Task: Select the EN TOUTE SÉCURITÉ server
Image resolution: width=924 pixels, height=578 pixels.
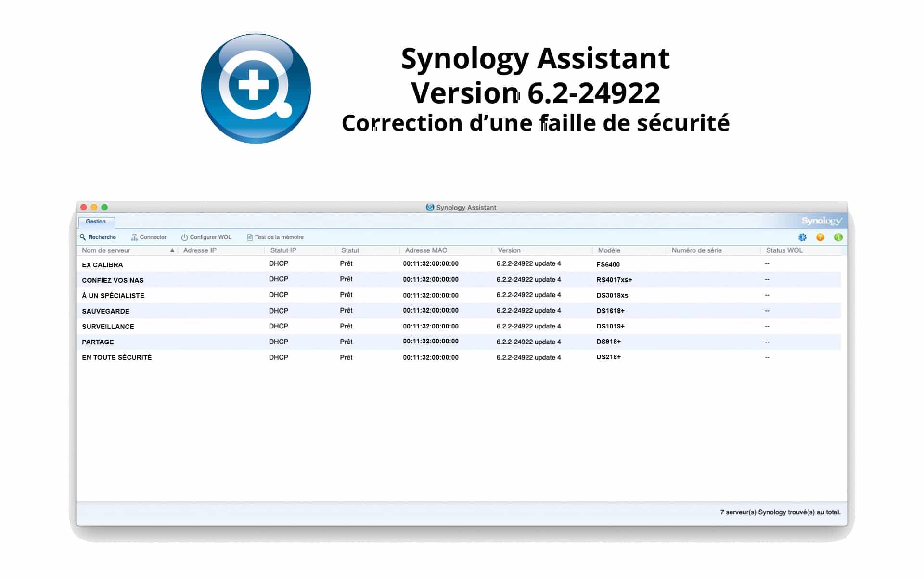Action: point(459,357)
